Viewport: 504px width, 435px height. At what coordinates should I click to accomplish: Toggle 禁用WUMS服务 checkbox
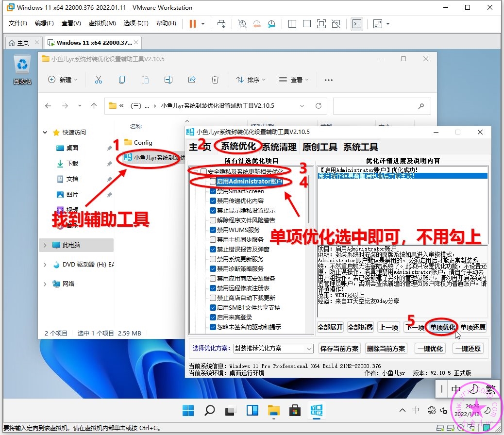click(213, 230)
